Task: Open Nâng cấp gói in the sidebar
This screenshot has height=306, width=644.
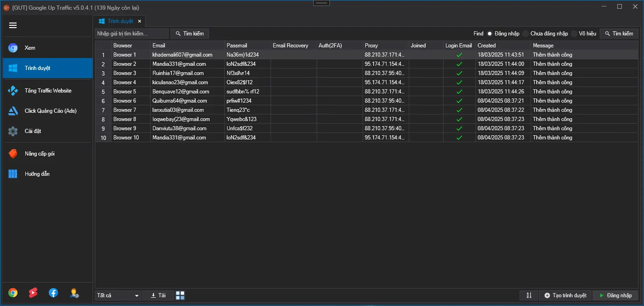Action: 48,154
